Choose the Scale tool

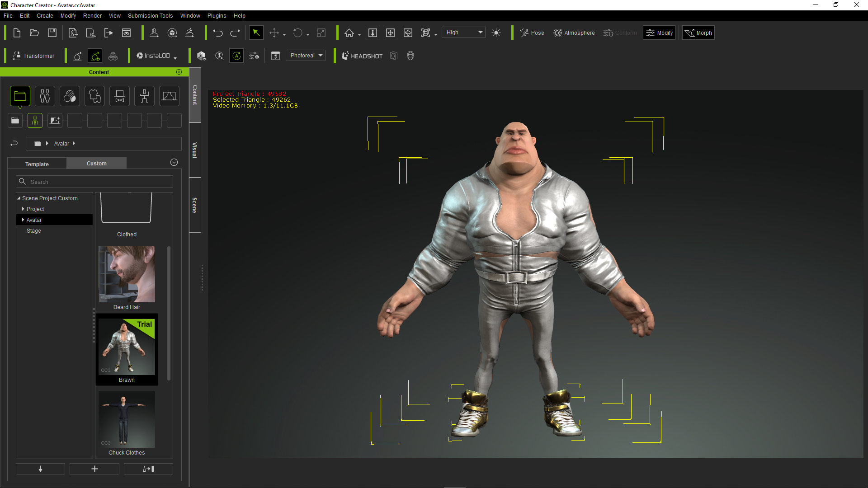coord(321,33)
